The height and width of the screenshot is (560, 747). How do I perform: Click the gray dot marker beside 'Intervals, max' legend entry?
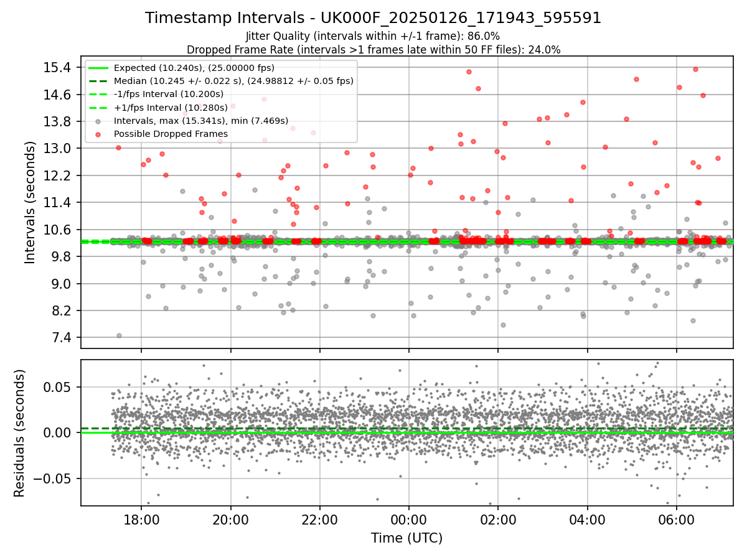(x=98, y=121)
